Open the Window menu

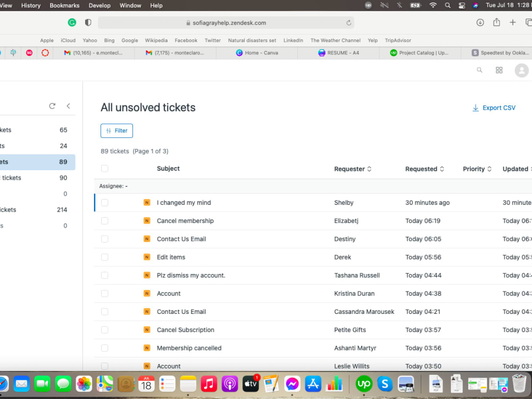pos(130,5)
